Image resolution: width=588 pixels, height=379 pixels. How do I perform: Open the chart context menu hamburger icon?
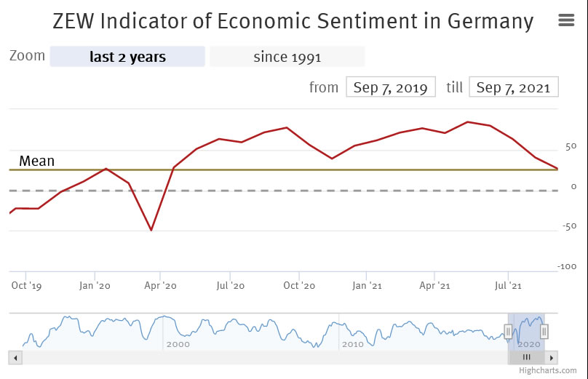(x=566, y=20)
